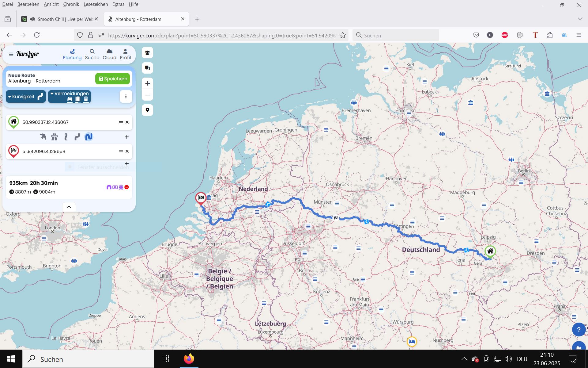Click the finish flag marker near Rotterdam
This screenshot has width=588, height=368.
coord(201,198)
